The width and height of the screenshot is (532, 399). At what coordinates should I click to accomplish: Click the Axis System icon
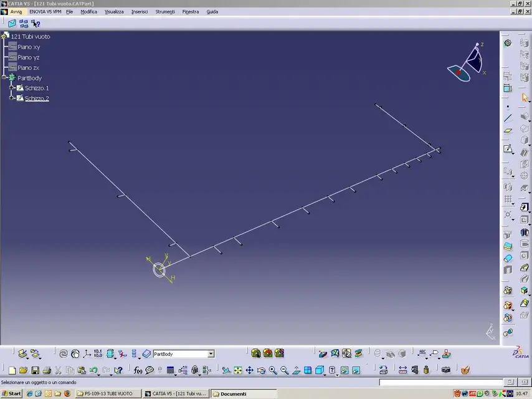[x=87, y=354]
